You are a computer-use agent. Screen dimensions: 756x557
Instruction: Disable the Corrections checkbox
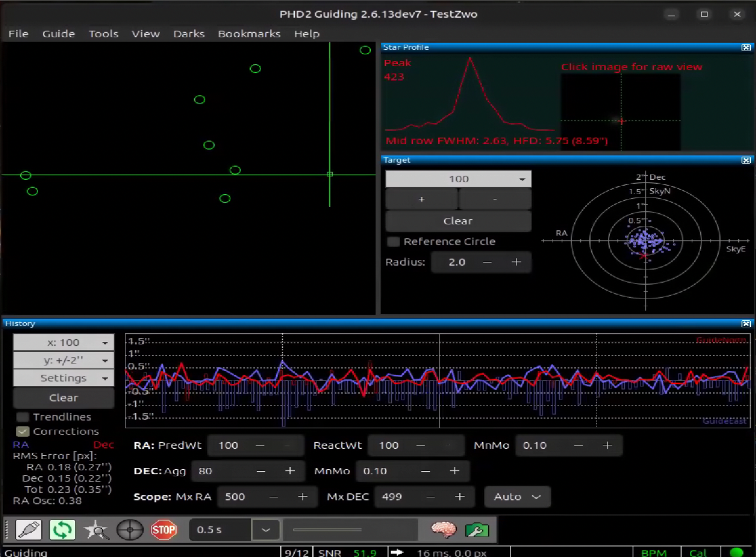point(23,432)
